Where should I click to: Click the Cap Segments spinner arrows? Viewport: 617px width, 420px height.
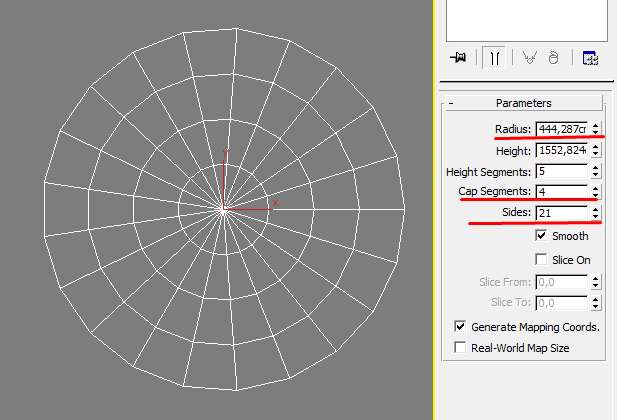[596, 192]
